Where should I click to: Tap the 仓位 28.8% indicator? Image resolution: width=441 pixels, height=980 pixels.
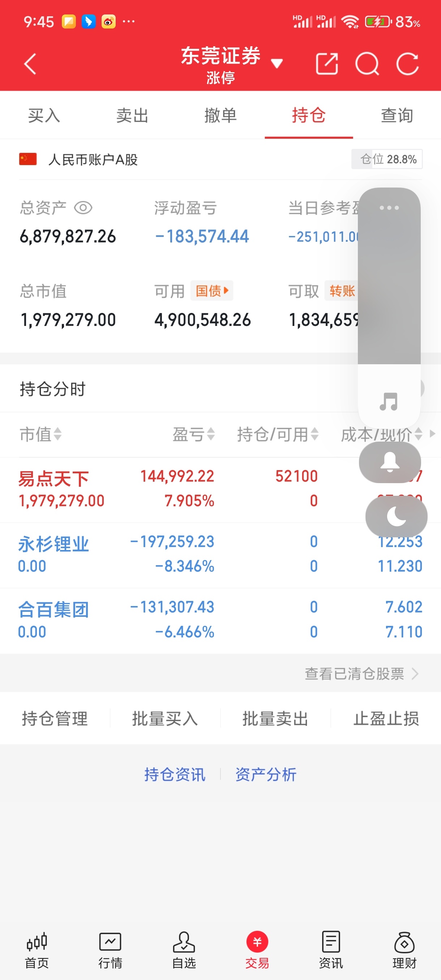point(386,159)
